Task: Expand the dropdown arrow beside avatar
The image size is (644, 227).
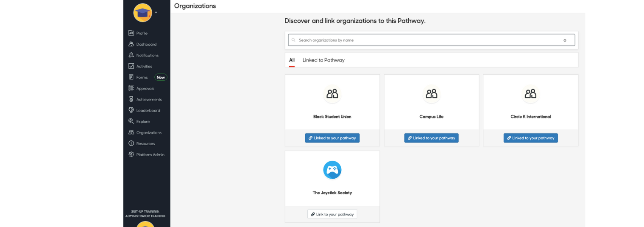Action: [156, 12]
